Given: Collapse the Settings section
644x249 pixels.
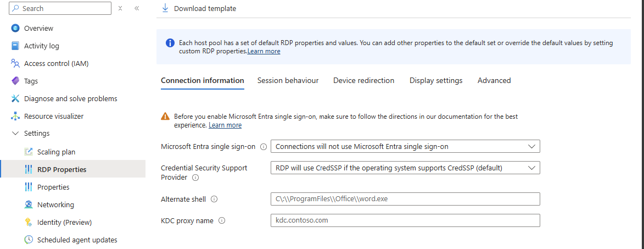Looking at the screenshot, I should click(x=15, y=134).
